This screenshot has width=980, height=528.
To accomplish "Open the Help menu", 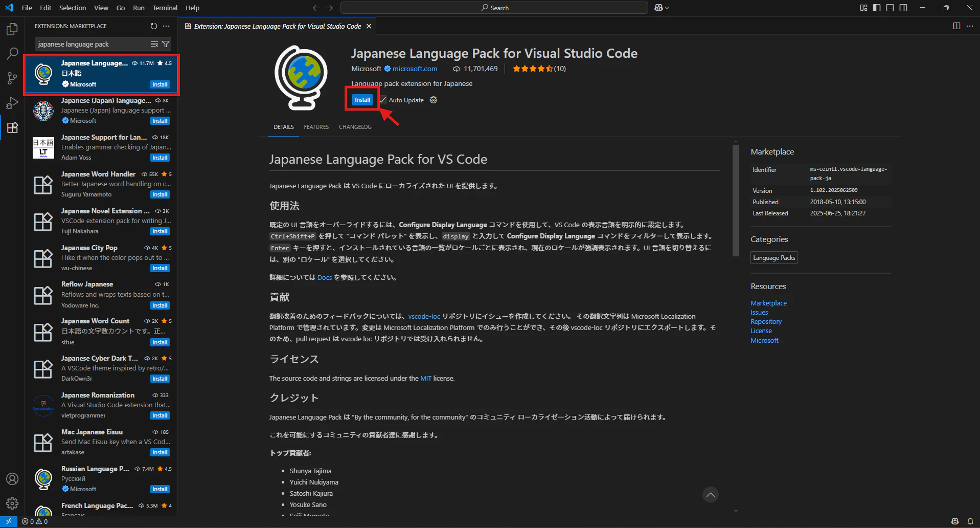I will 192,8.
